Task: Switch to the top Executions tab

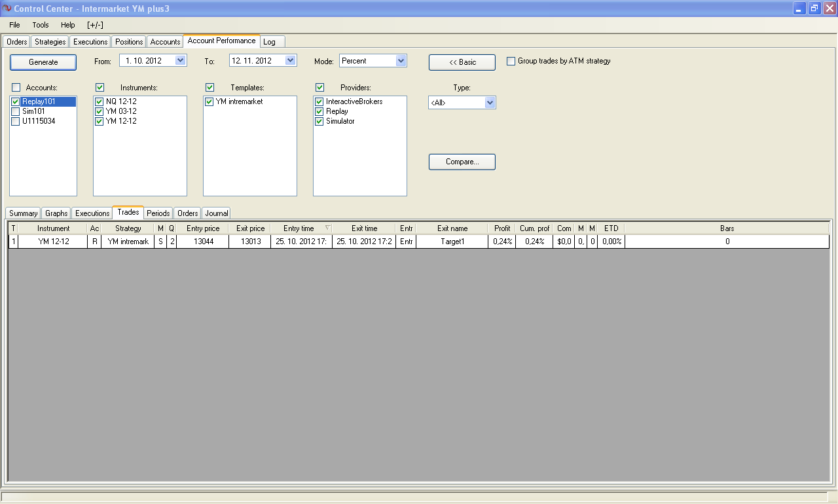Action: click(x=90, y=42)
